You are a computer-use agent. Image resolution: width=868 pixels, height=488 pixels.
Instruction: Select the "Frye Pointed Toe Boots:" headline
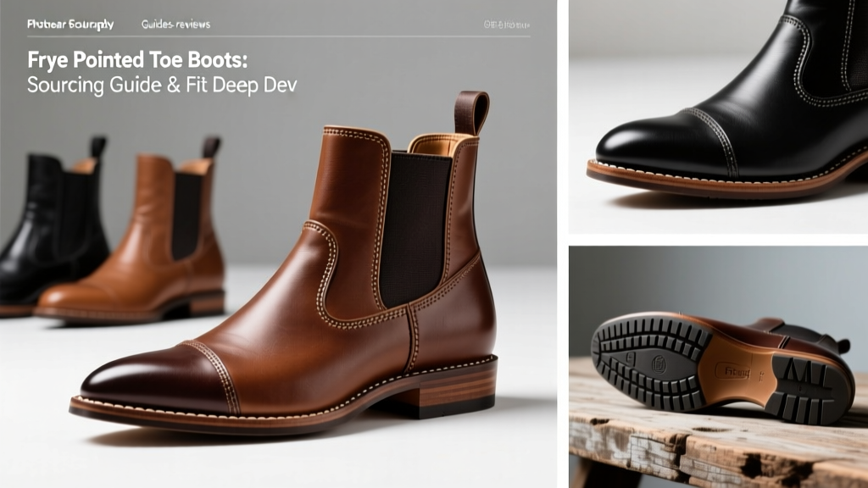pos(137,60)
